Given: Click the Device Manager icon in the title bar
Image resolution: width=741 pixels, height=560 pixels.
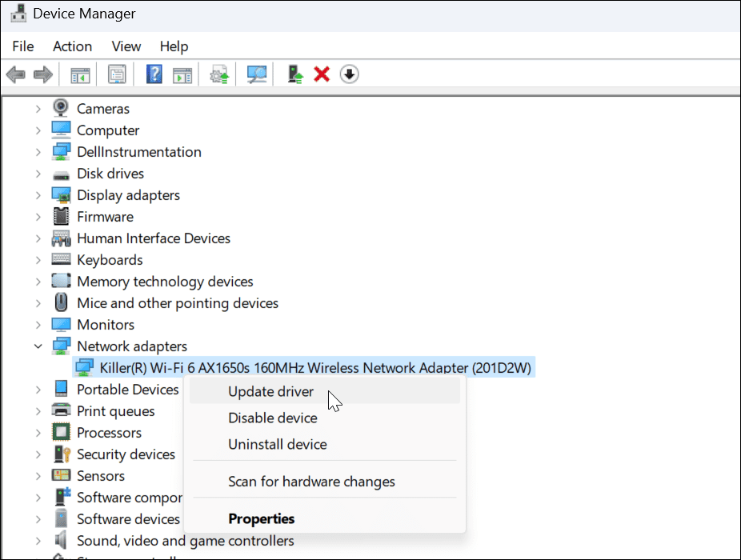Looking at the screenshot, I should pos(18,13).
